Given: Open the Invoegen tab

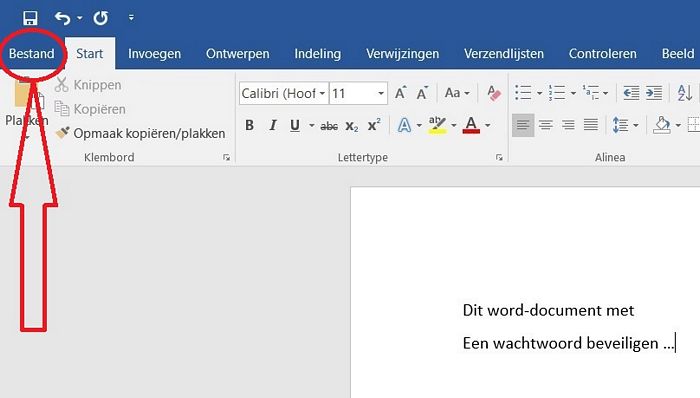Looking at the screenshot, I should coord(154,54).
